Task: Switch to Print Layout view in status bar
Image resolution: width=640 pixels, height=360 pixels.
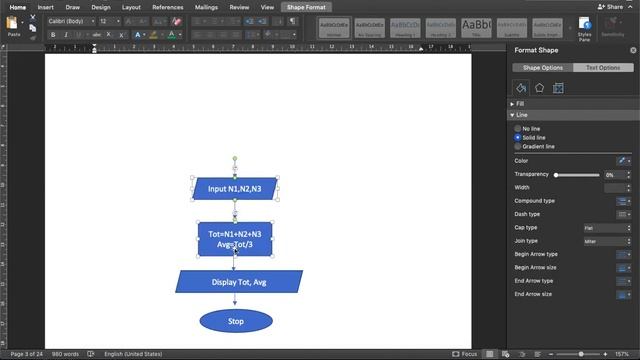Action: click(489, 354)
